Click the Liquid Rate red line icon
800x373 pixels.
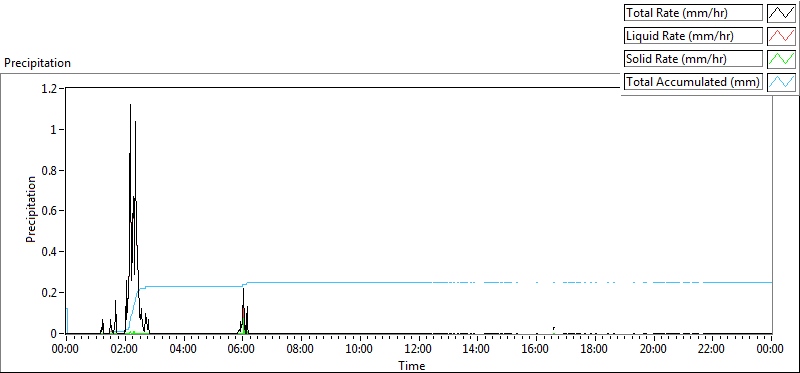pyautogui.click(x=782, y=36)
